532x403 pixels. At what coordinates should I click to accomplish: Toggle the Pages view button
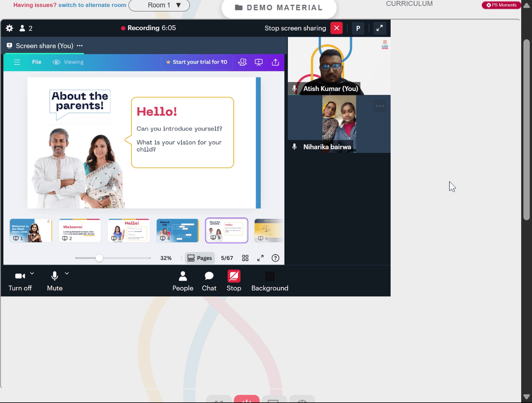pyautogui.click(x=200, y=258)
